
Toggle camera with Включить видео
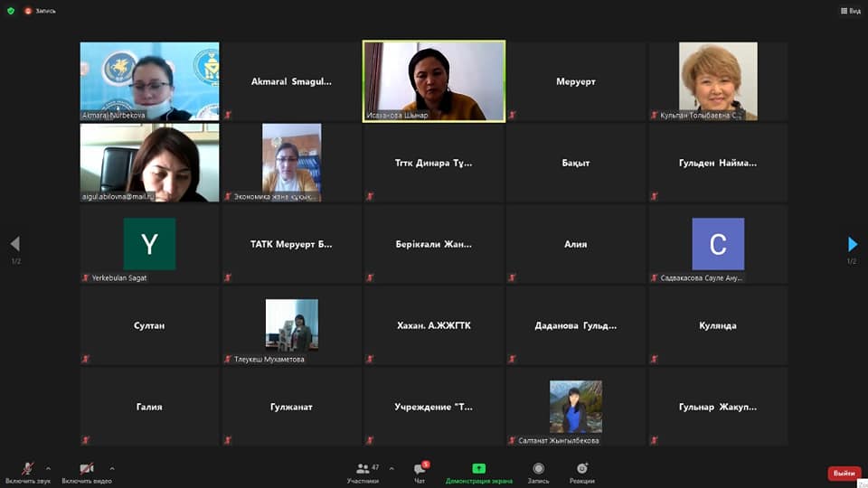coord(86,472)
